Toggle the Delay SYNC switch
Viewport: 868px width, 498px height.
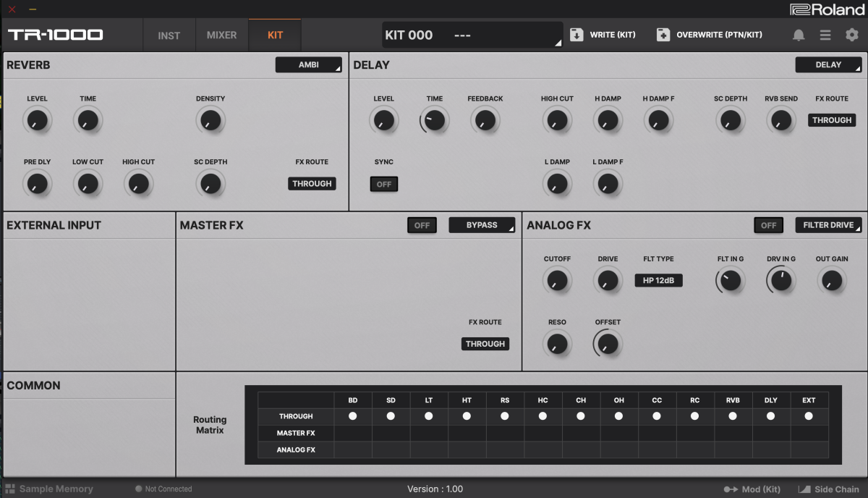pyautogui.click(x=384, y=185)
